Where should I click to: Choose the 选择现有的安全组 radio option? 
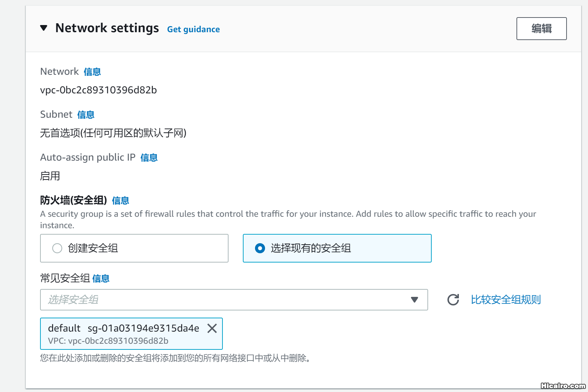click(x=260, y=248)
